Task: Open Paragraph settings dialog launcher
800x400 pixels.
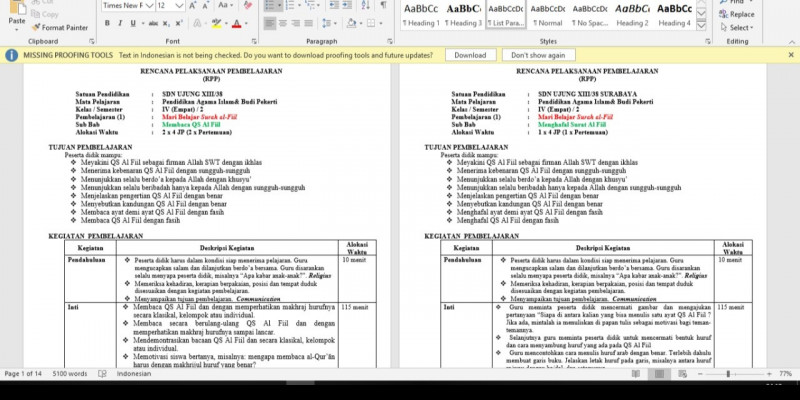Action: (x=390, y=41)
